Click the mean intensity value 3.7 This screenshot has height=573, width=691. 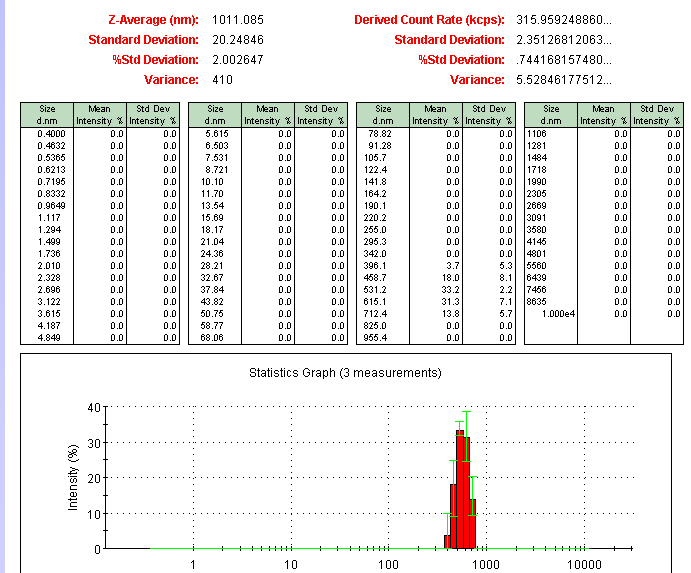(453, 266)
